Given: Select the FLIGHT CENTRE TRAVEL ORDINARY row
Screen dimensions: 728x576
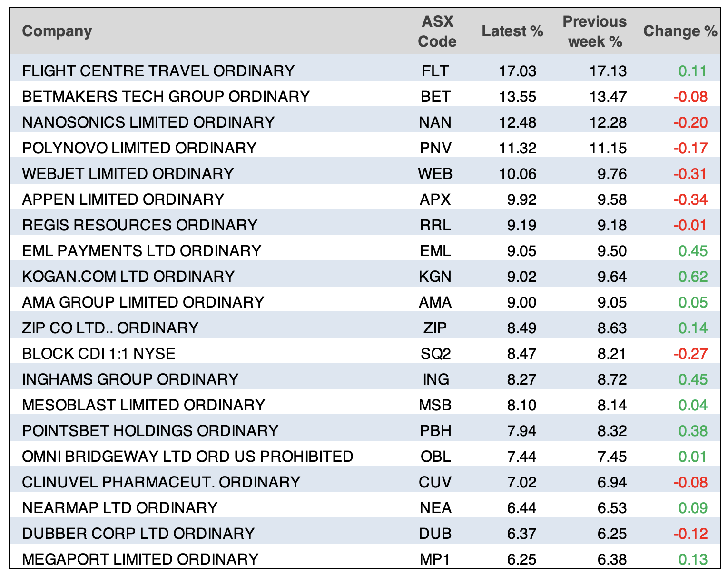Looking at the screenshot, I should (x=158, y=71).
